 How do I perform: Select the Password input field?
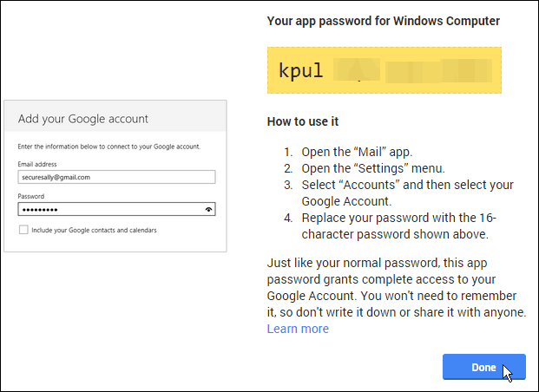tap(116, 209)
